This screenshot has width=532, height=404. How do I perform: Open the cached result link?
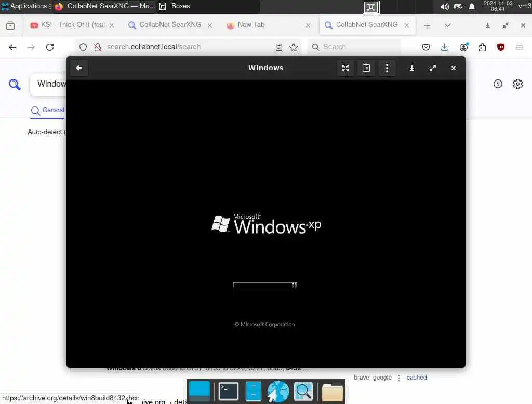[417, 377]
